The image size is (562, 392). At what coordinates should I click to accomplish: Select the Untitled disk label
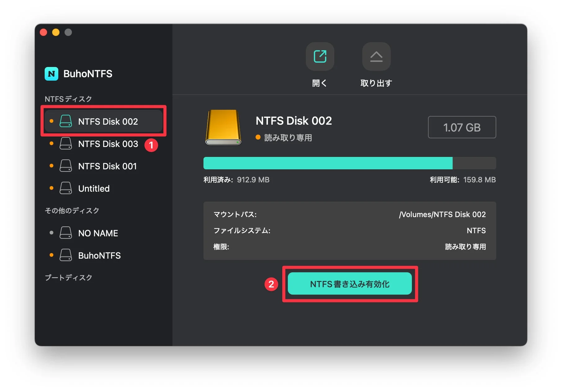pyautogui.click(x=94, y=189)
